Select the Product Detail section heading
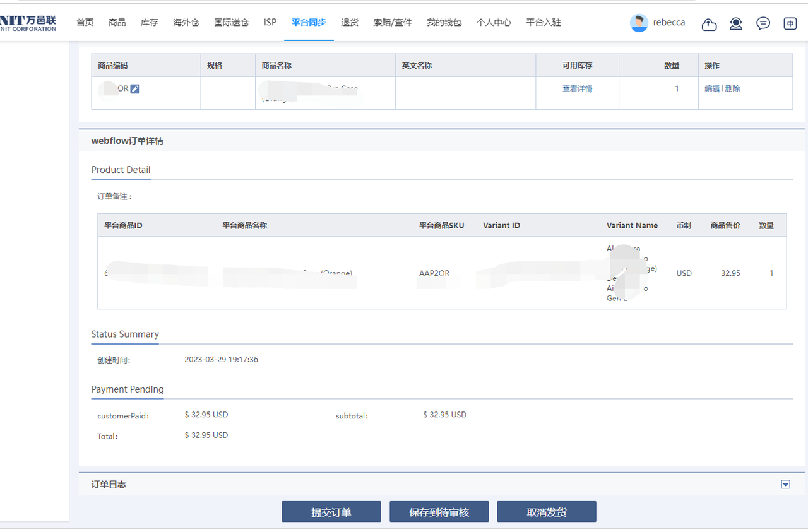This screenshot has width=808, height=532. (x=121, y=170)
